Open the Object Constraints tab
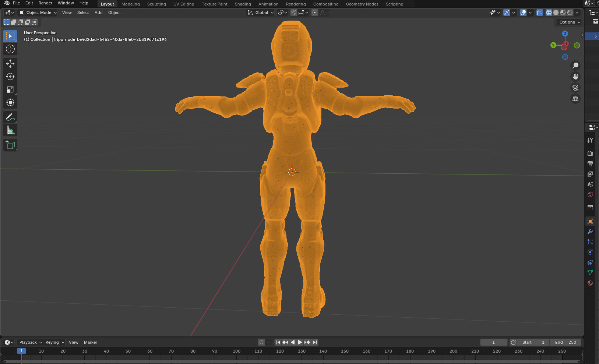599x364 pixels. (x=590, y=262)
